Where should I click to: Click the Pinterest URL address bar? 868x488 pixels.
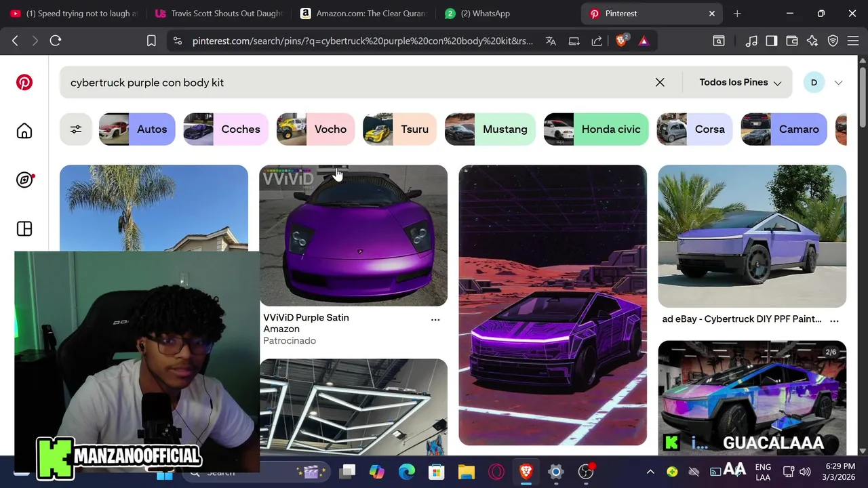(x=363, y=41)
